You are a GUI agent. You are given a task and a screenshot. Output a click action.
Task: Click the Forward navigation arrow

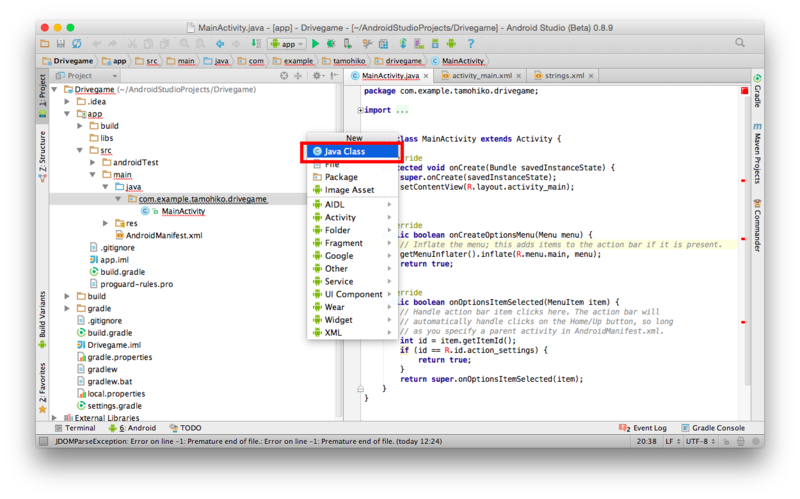(x=236, y=44)
